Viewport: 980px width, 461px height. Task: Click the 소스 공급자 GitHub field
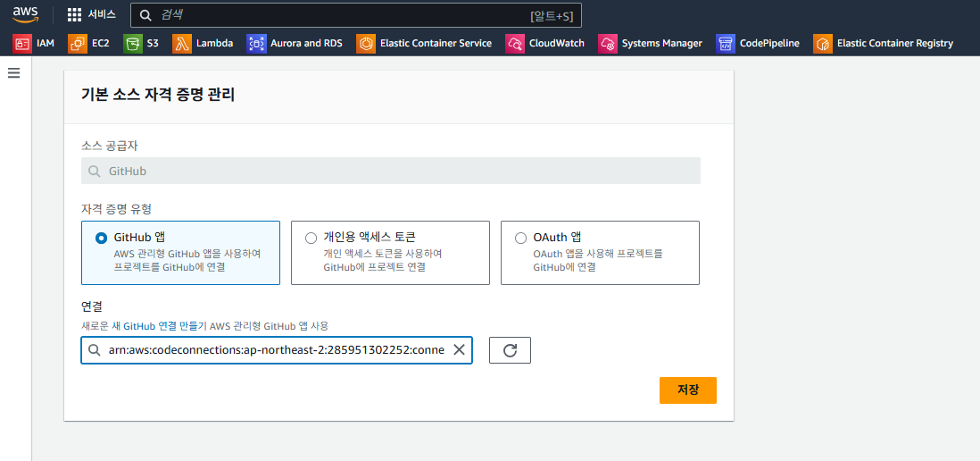pyautogui.click(x=391, y=171)
